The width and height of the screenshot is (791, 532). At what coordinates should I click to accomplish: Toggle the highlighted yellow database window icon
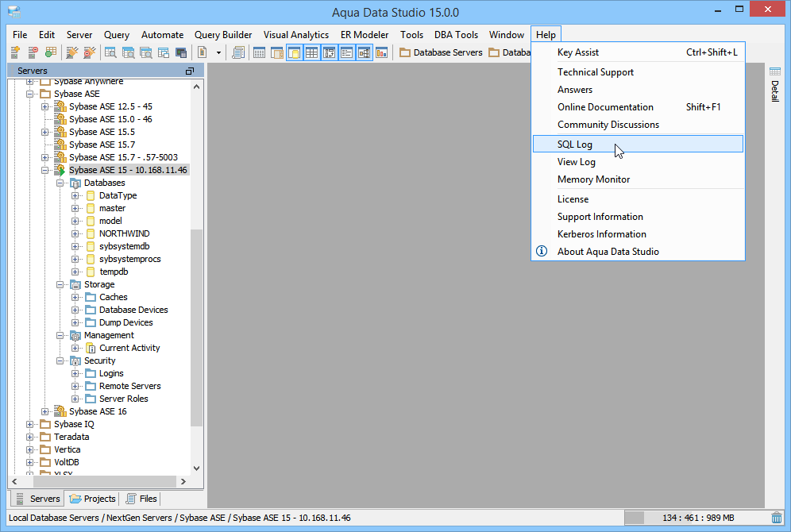coord(294,52)
